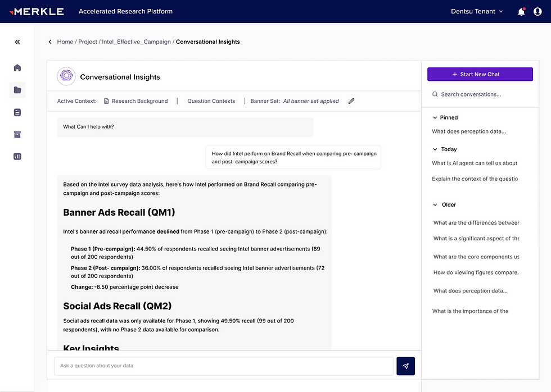551x392 pixels.
Task: Click the Conversational Insights hexagon logo
Action: coord(66,76)
